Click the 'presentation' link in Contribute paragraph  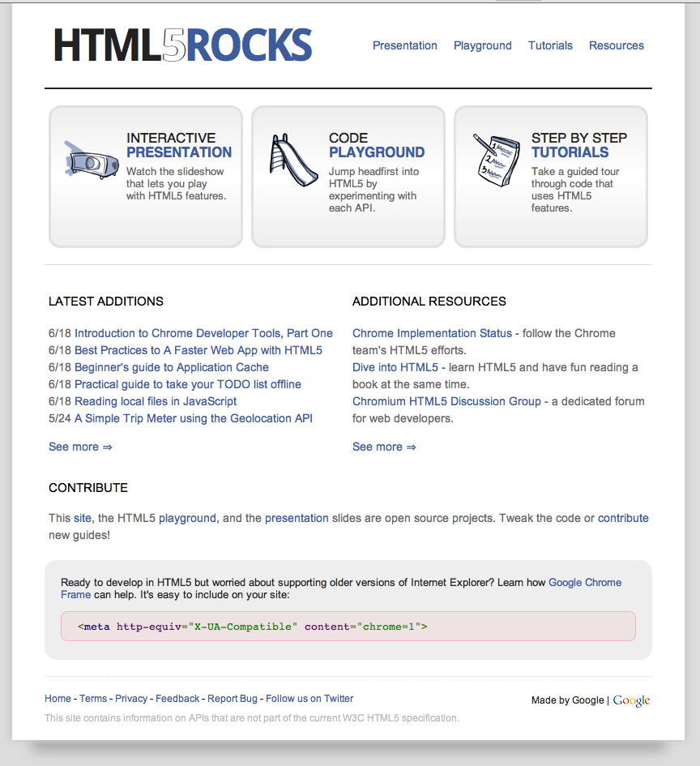click(x=297, y=518)
